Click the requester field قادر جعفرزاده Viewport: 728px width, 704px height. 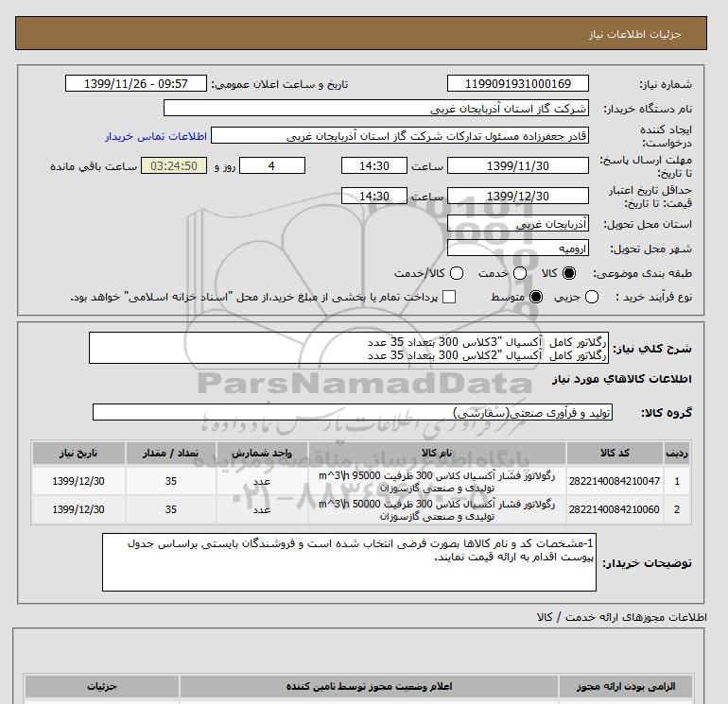click(400, 135)
